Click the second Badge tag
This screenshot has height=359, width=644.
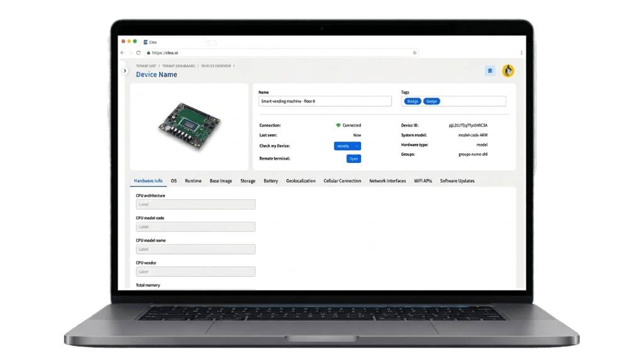click(431, 101)
